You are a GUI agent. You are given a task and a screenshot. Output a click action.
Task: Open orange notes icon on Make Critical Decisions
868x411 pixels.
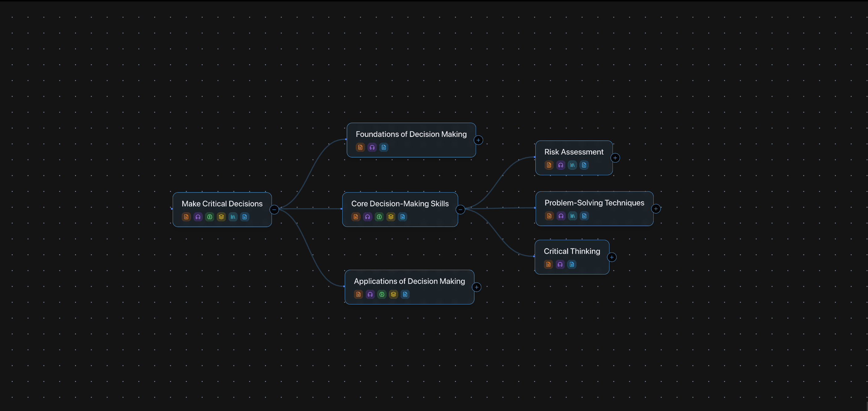pyautogui.click(x=186, y=217)
